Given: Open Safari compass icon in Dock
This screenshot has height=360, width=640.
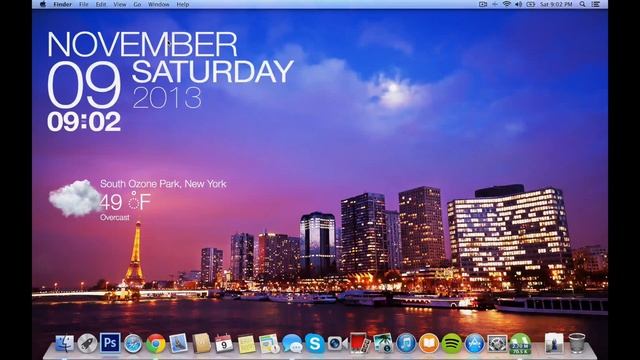Looking at the screenshot, I should 133,344.
